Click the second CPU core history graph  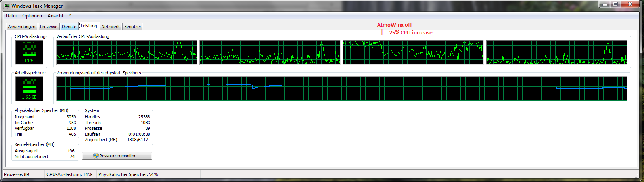270,52
